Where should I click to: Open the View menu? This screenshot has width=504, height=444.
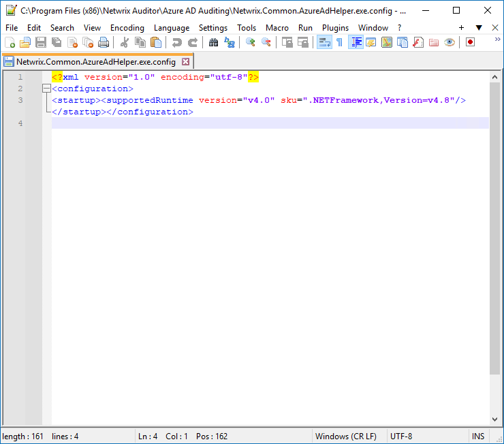click(92, 28)
